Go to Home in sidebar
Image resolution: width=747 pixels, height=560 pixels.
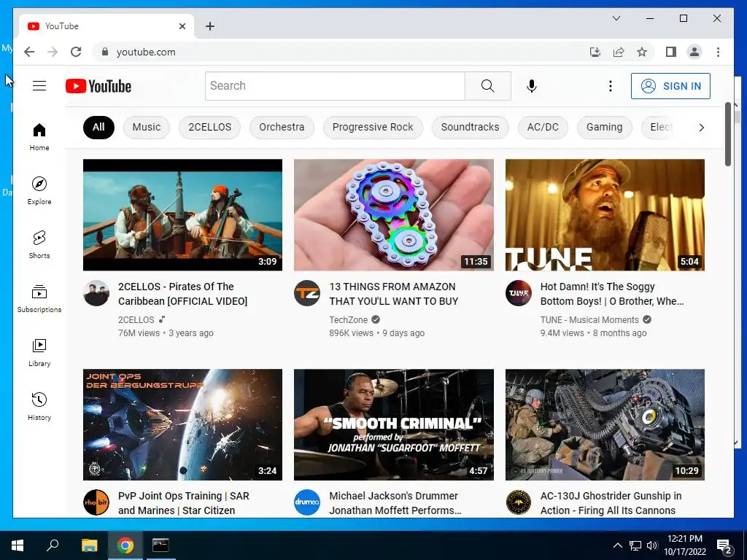pos(39,137)
